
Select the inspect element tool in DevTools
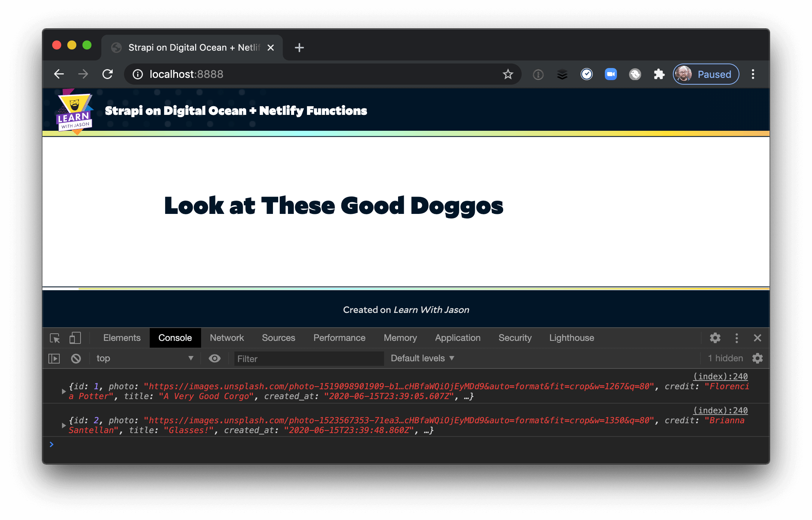(55, 338)
